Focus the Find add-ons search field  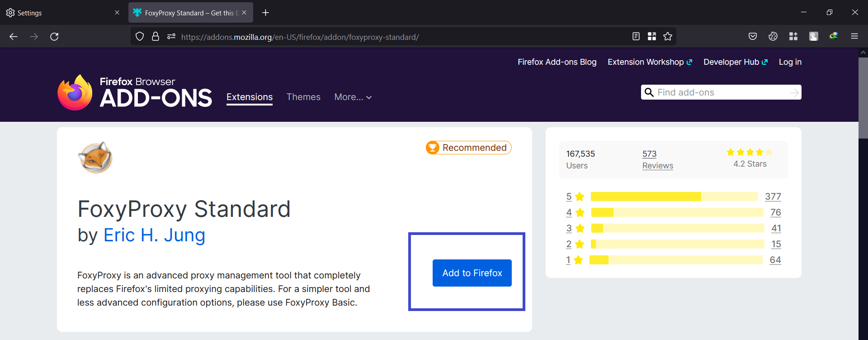pyautogui.click(x=722, y=92)
